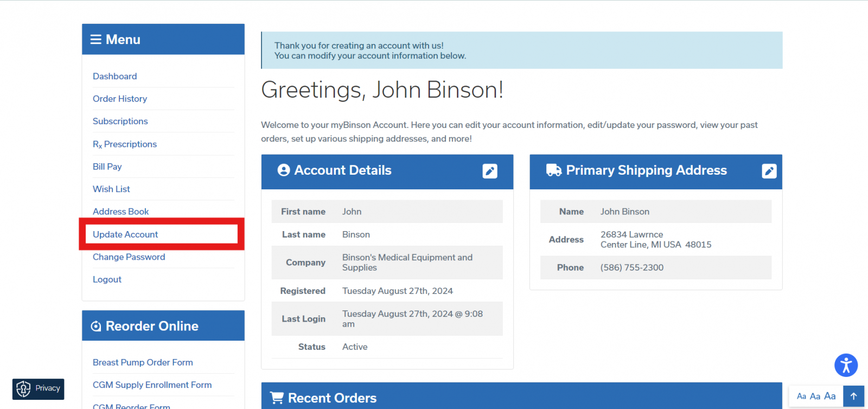This screenshot has height=409, width=868.
Task: Open Change Password page
Action: (129, 257)
